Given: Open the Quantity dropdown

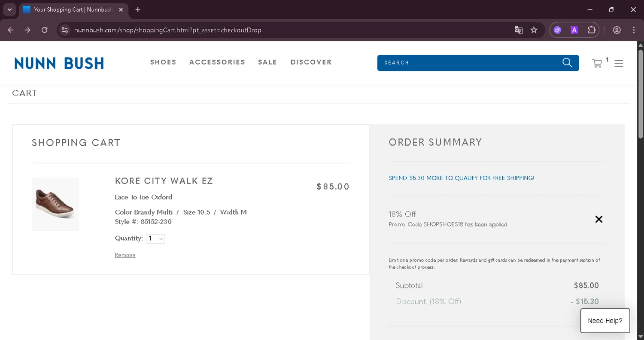Looking at the screenshot, I should point(155,239).
